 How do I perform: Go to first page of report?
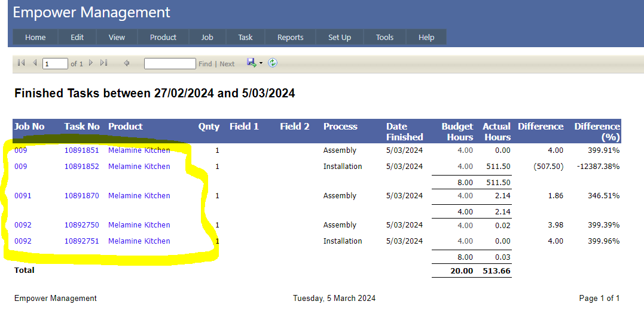coord(22,63)
